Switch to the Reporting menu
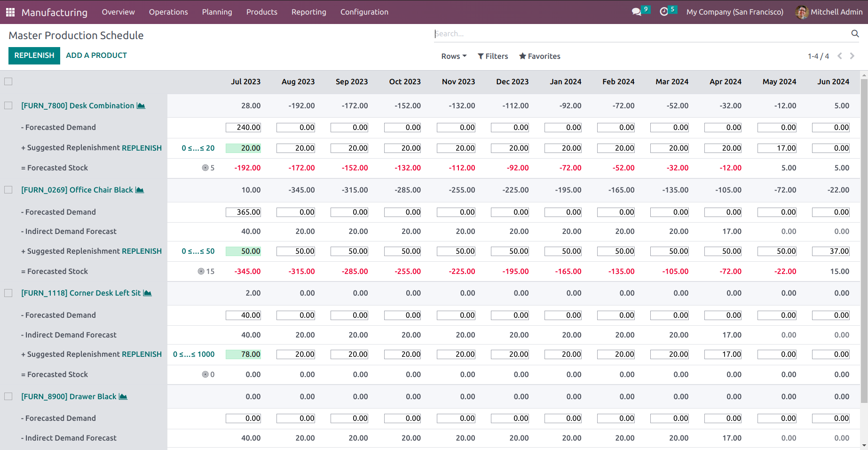This screenshot has height=450, width=868. pyautogui.click(x=308, y=12)
